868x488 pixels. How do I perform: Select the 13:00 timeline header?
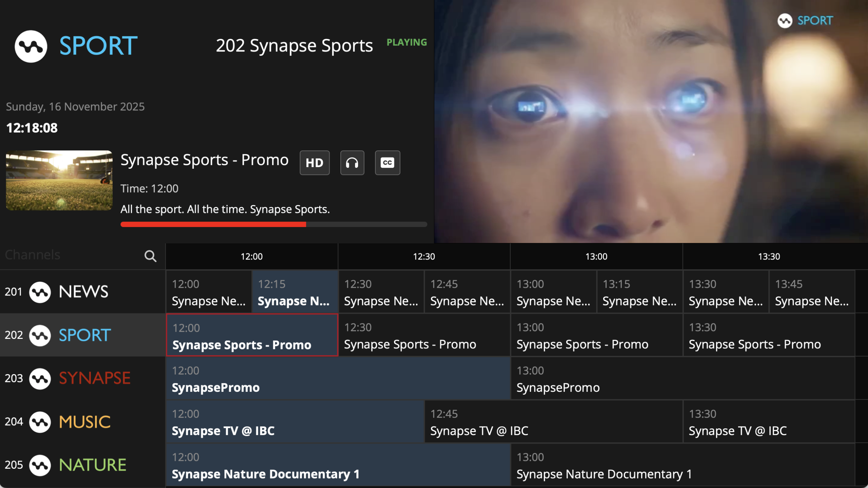pos(596,257)
